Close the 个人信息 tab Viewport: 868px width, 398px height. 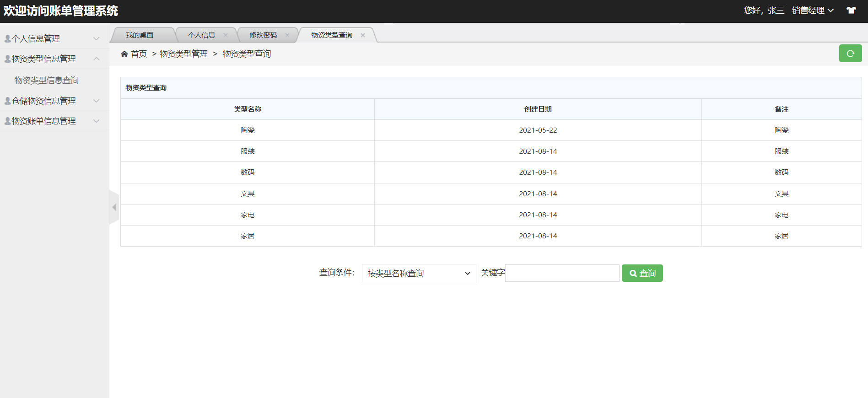tap(226, 35)
